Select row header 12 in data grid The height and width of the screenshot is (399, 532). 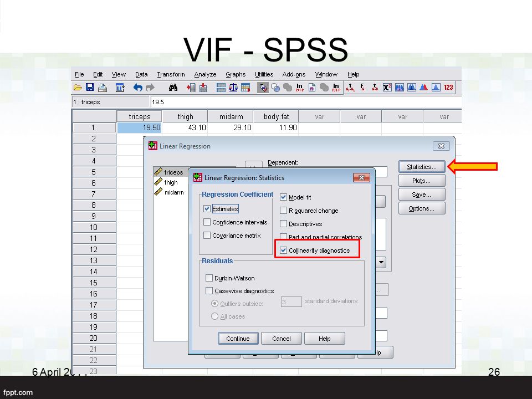point(94,249)
